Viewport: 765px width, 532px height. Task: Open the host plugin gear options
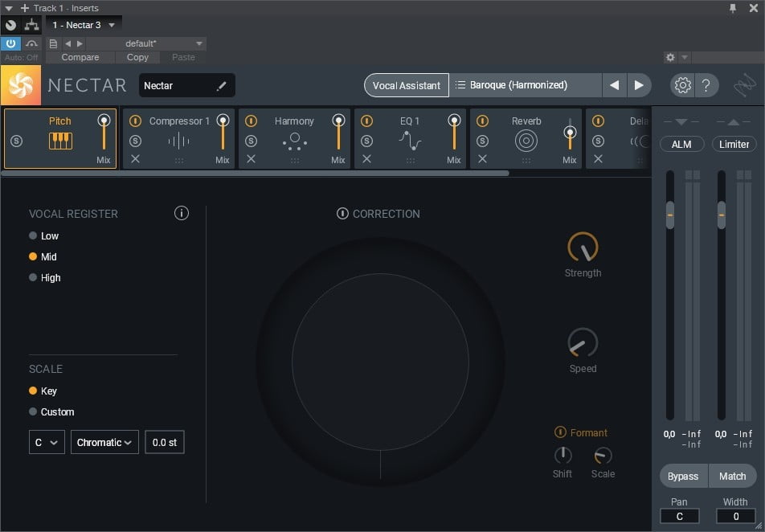point(670,58)
